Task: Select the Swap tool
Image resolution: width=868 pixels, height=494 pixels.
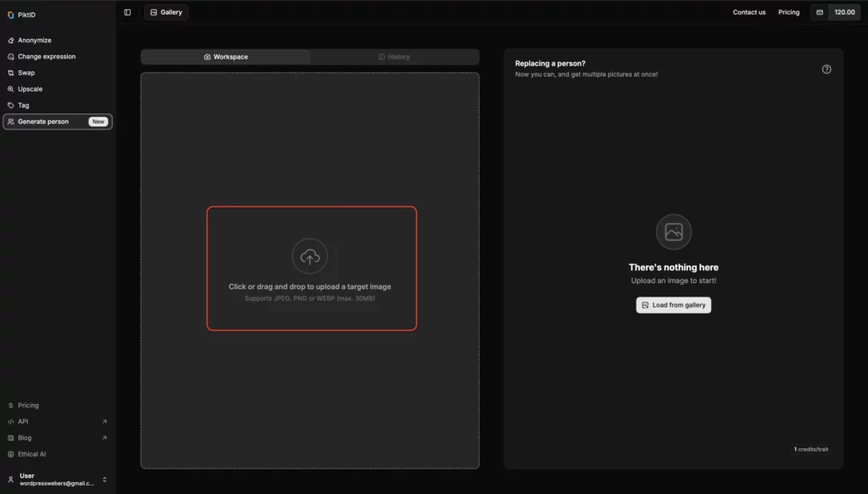Action: (26, 73)
